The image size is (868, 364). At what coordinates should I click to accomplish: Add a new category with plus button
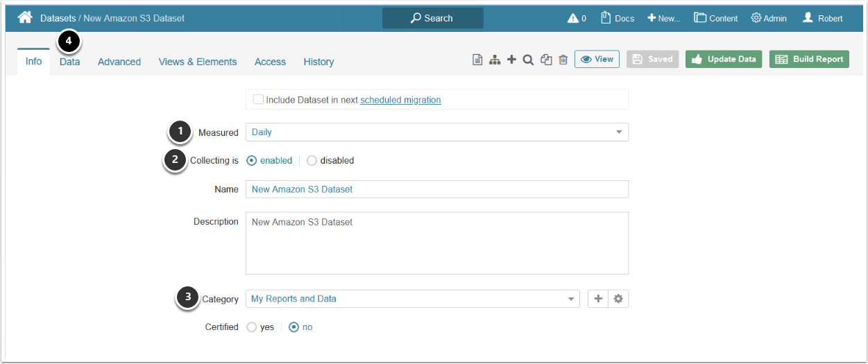pos(598,299)
